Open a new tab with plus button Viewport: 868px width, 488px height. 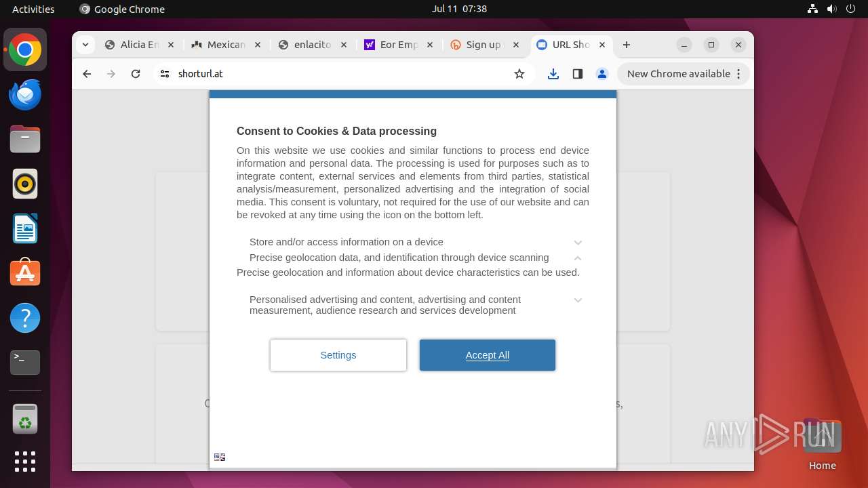tap(627, 45)
